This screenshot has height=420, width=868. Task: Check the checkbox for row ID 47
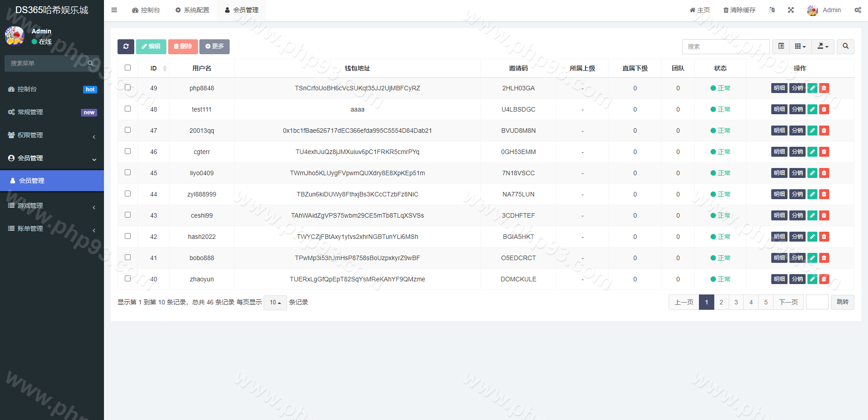tap(128, 130)
